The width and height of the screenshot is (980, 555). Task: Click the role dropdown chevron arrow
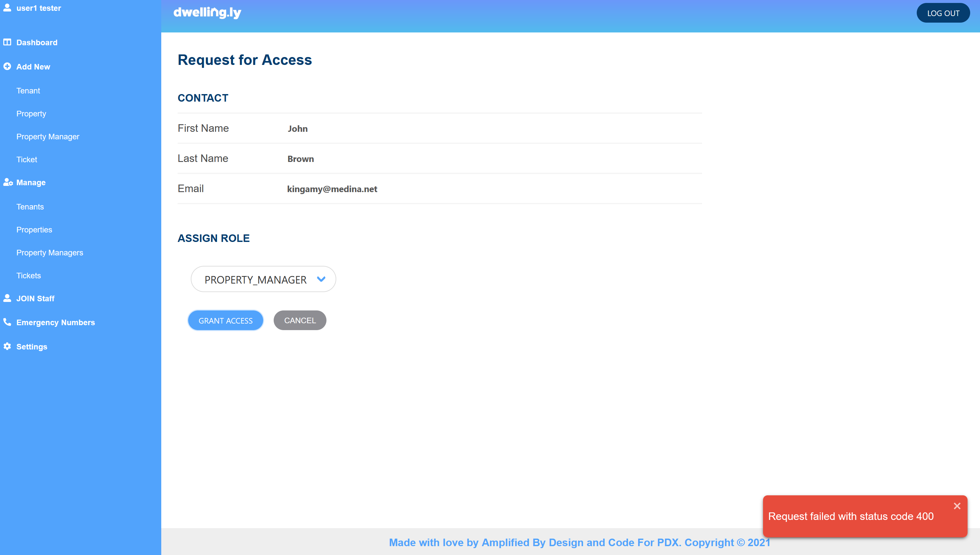click(x=321, y=279)
